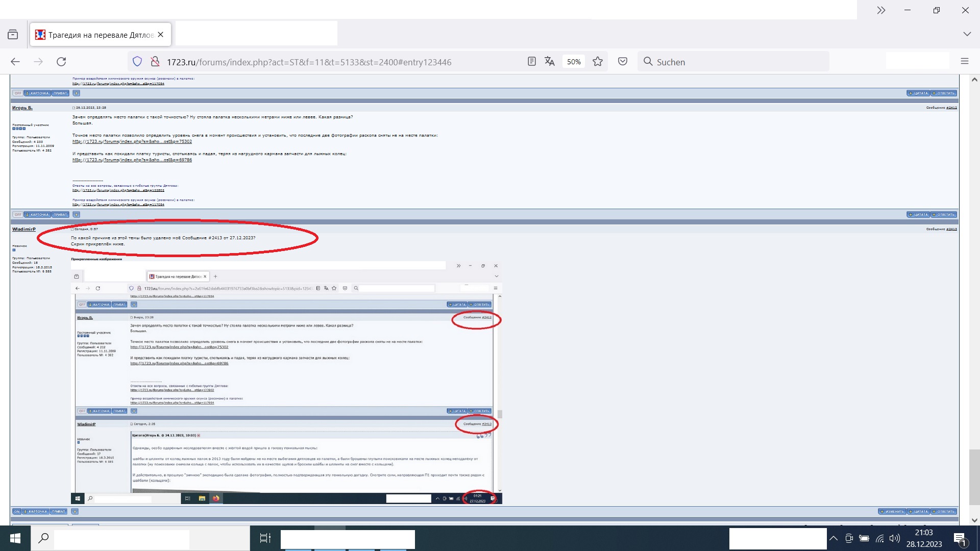Open the WladimirP post permalink number
The width and height of the screenshot is (980, 551).
[951, 229]
